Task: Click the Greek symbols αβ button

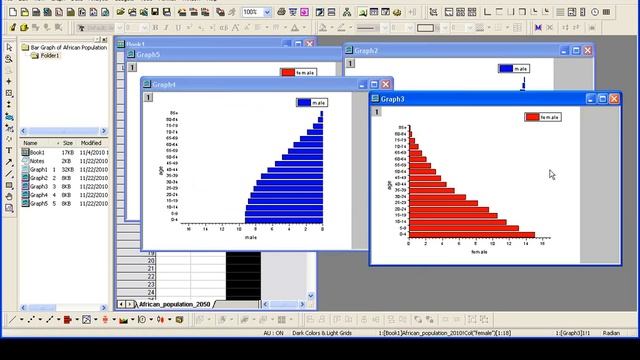Action: point(224,28)
